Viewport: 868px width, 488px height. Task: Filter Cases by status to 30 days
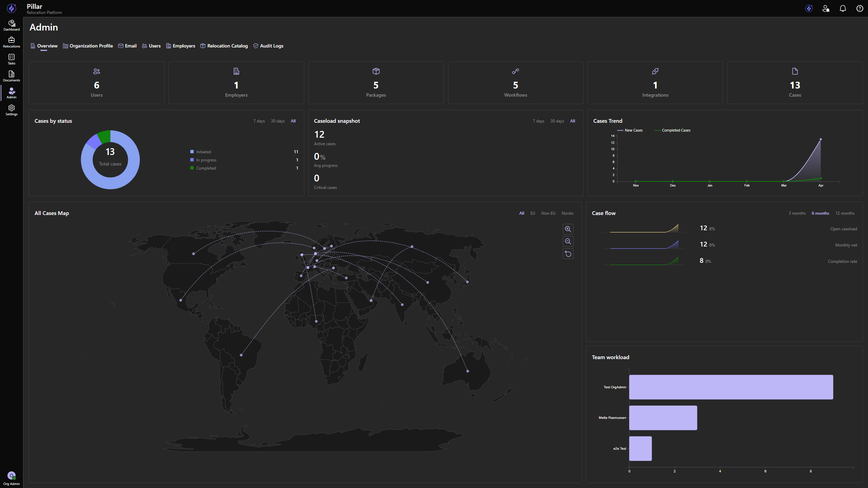(x=278, y=121)
